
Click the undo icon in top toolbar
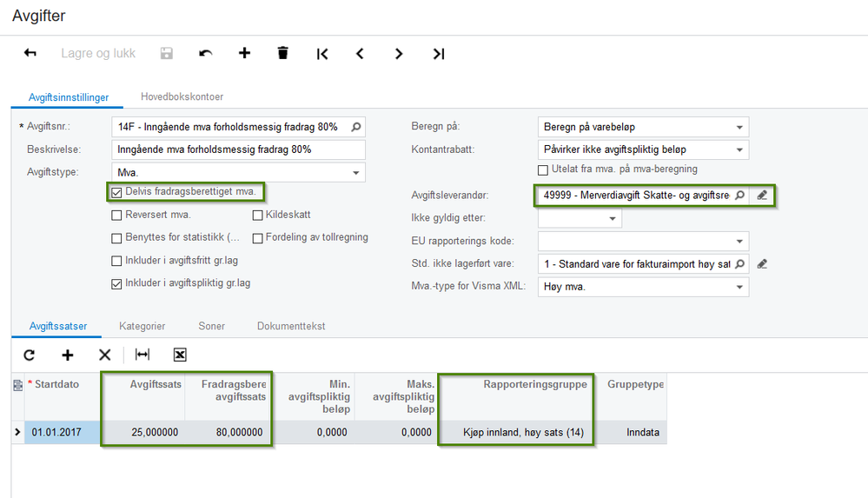[206, 53]
